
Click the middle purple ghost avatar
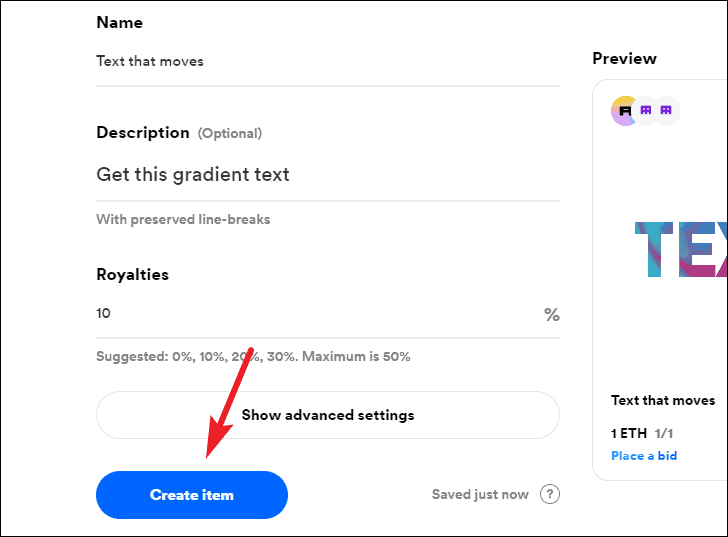pyautogui.click(x=645, y=110)
